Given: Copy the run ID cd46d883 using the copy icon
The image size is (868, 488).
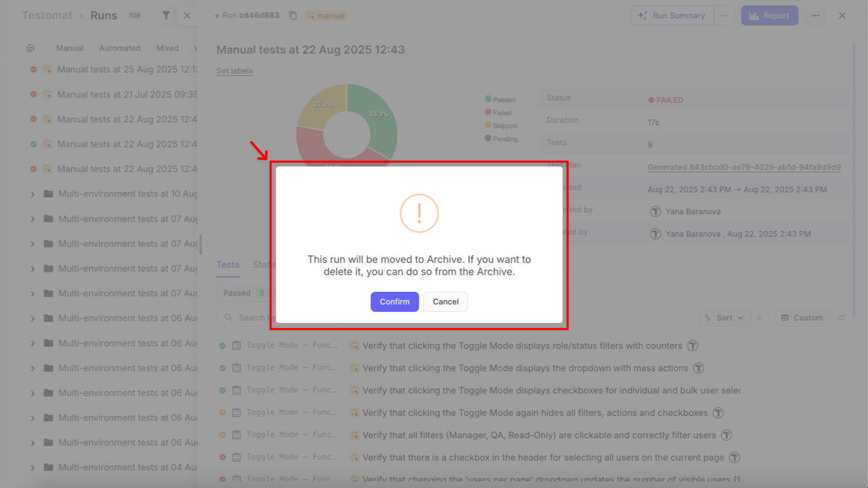Looking at the screenshot, I should pyautogui.click(x=293, y=16).
